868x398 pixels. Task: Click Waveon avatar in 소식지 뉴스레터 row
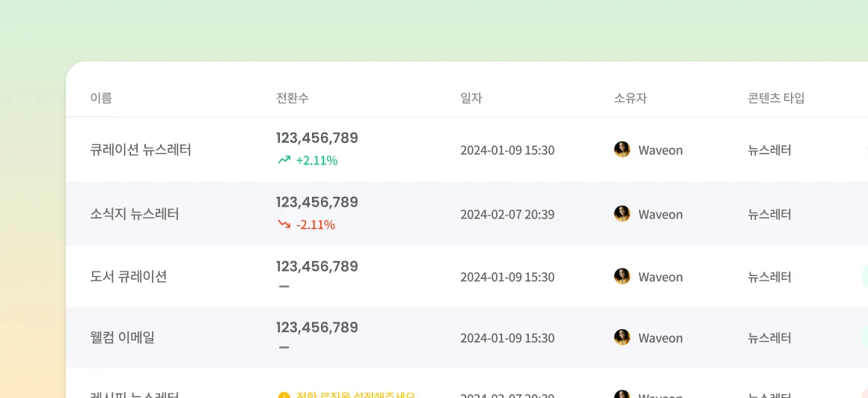[x=623, y=214]
